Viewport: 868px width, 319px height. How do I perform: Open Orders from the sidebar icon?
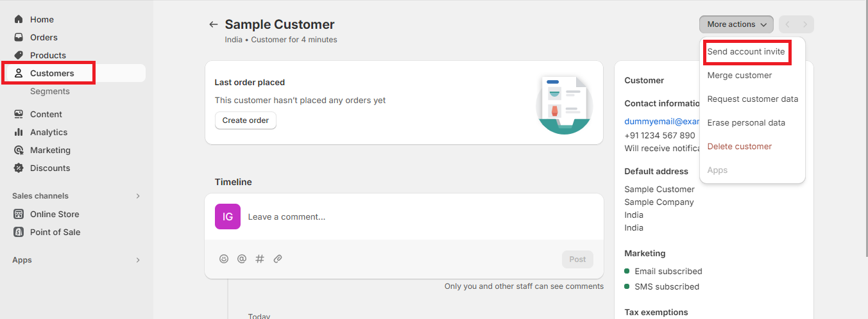pos(19,37)
